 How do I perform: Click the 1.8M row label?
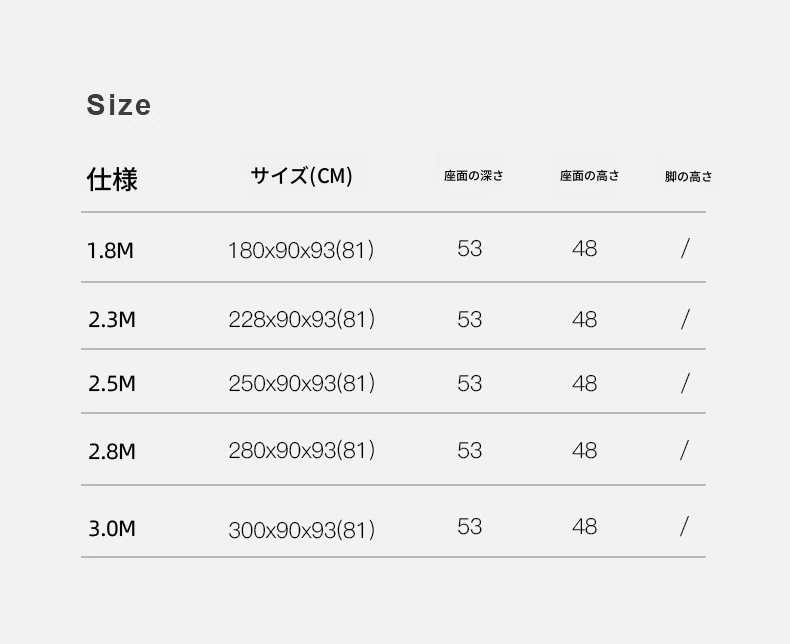click(111, 250)
